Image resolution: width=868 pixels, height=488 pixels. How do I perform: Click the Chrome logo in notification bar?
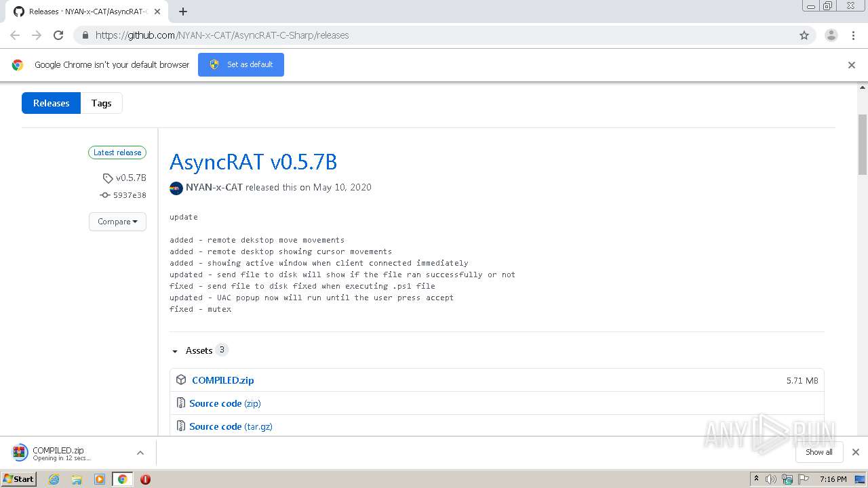[18, 65]
